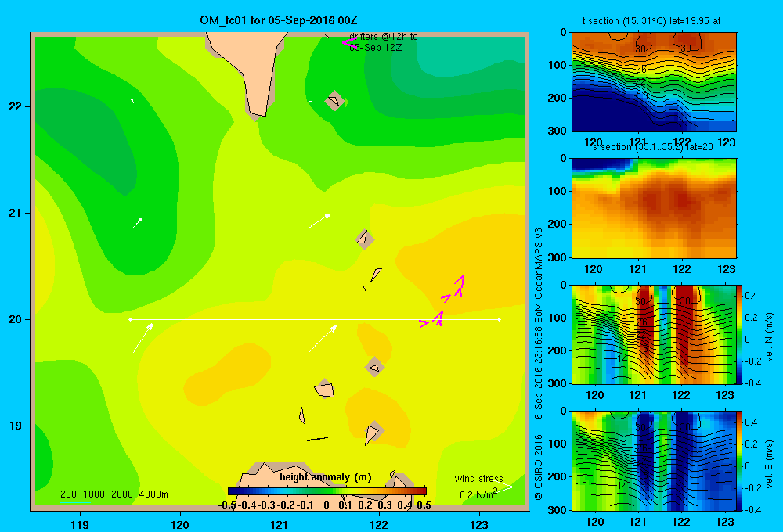Click the 'vel. E (m/s)' color bar
Viewport: 783px width, 532px height.
(739, 461)
